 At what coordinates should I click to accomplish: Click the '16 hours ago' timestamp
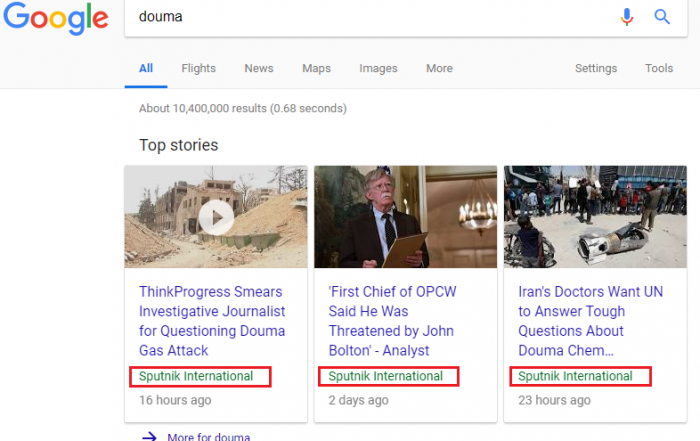click(x=175, y=400)
